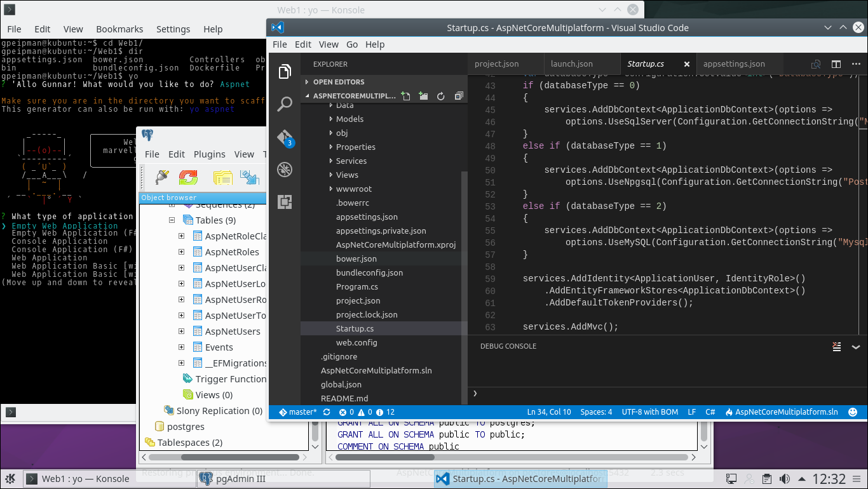
Task: Click pgAdmin refresh toolbar icon
Action: [188, 177]
